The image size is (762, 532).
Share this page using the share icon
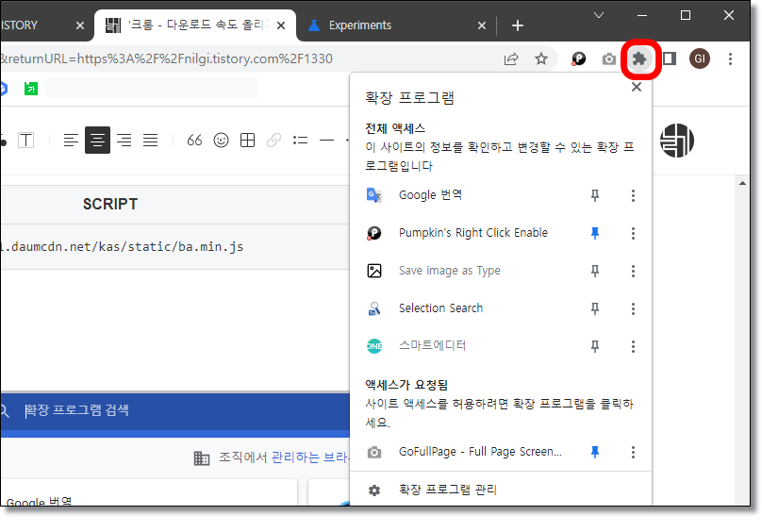coord(511,58)
